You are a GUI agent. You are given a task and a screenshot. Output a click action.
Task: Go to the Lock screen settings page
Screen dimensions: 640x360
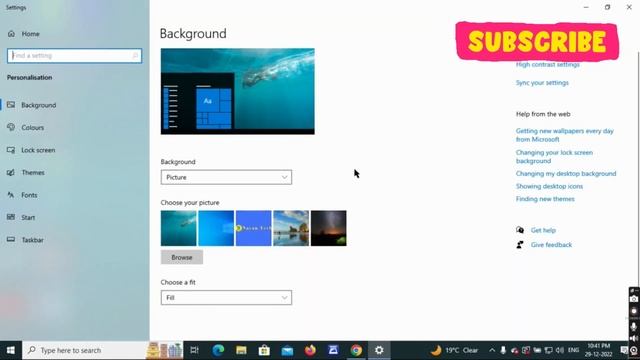click(38, 150)
